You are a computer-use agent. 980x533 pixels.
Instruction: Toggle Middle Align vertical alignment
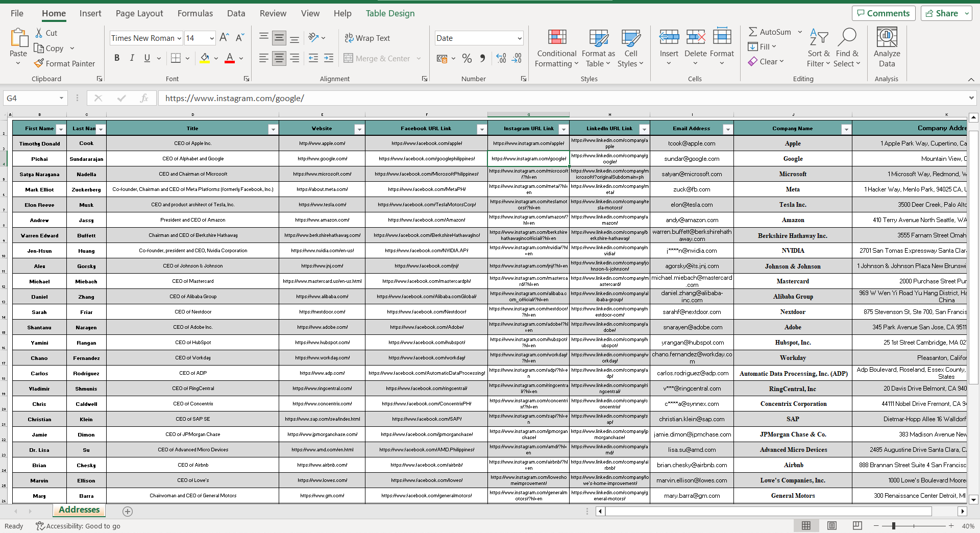279,38
